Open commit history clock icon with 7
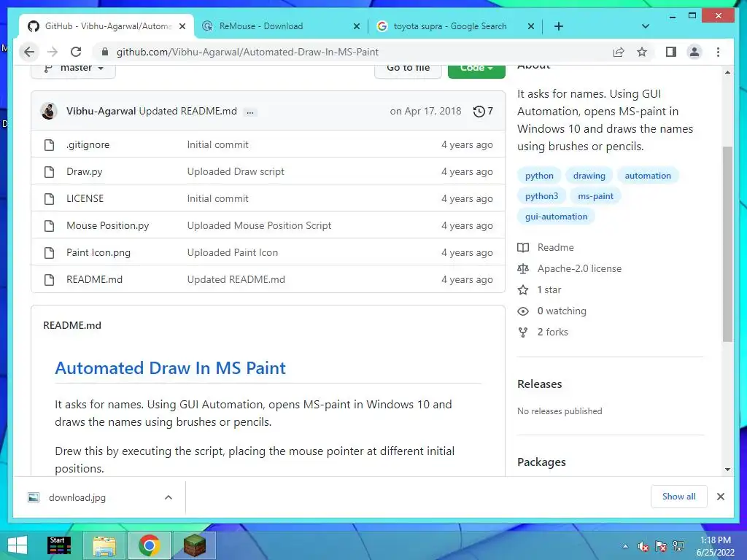This screenshot has height=560, width=747. [x=483, y=111]
